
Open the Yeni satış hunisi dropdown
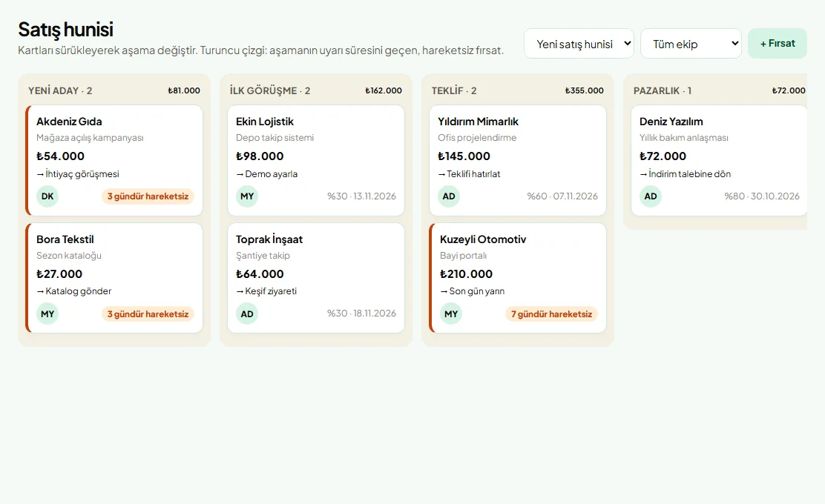pyautogui.click(x=579, y=44)
